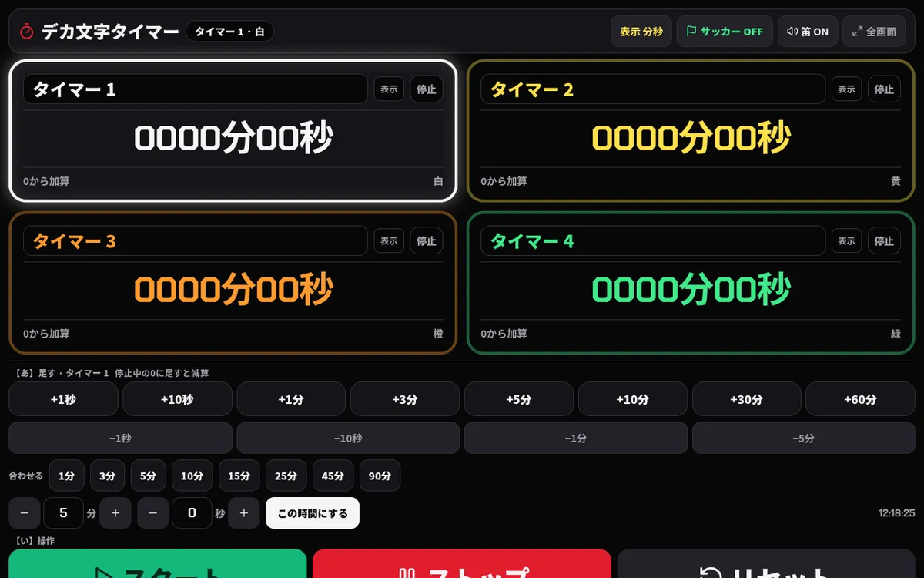
Task: Click 停止 button on タイマー 4
Action: 884,241
